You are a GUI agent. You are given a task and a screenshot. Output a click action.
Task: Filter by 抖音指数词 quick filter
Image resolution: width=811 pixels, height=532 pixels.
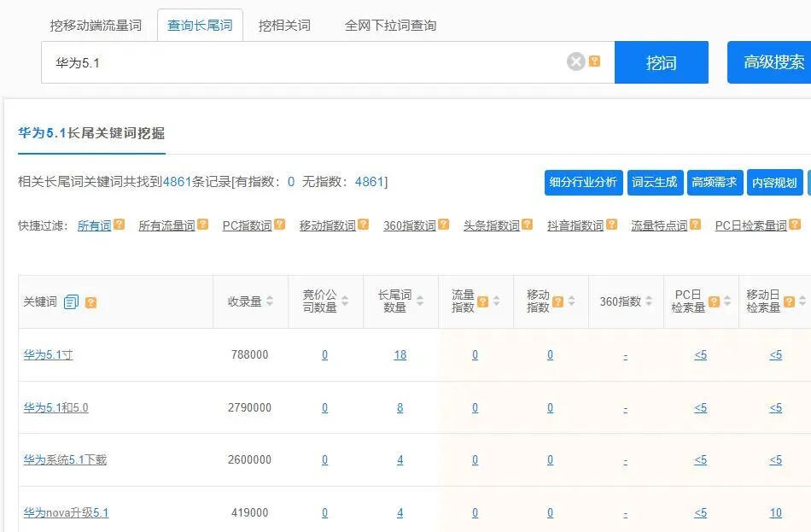pos(575,225)
